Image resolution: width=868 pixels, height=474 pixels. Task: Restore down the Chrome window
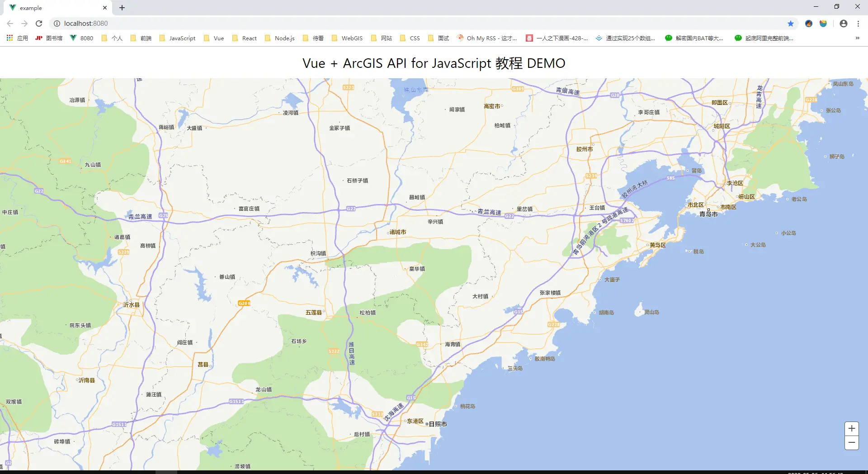click(837, 7)
